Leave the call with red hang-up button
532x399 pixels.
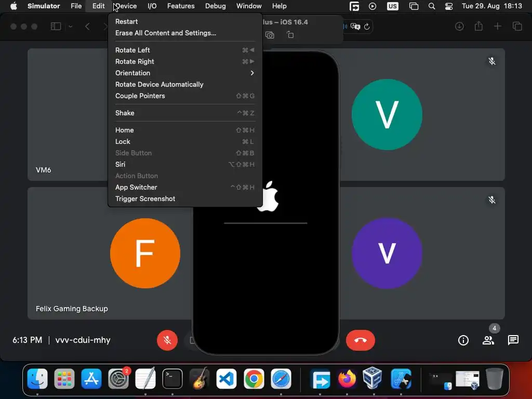click(x=361, y=340)
